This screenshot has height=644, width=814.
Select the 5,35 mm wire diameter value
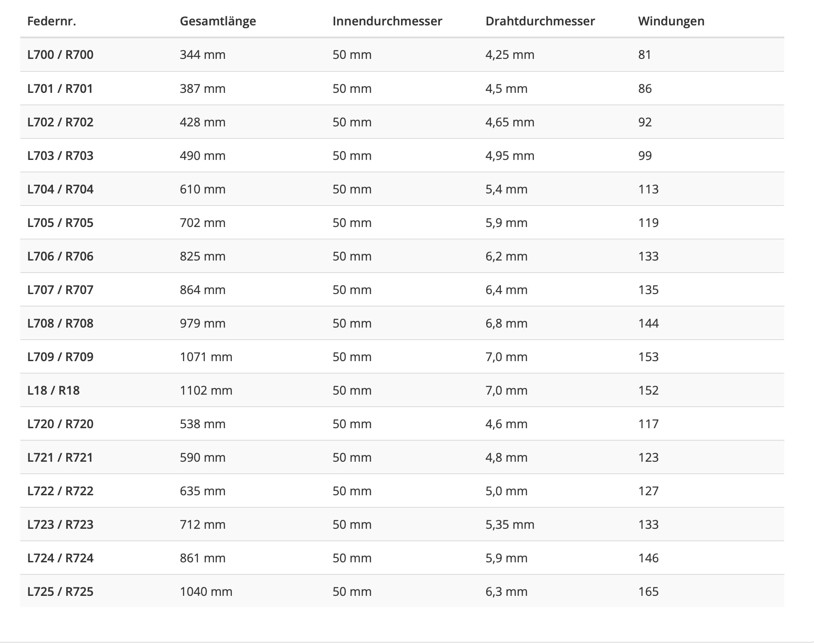click(x=510, y=524)
